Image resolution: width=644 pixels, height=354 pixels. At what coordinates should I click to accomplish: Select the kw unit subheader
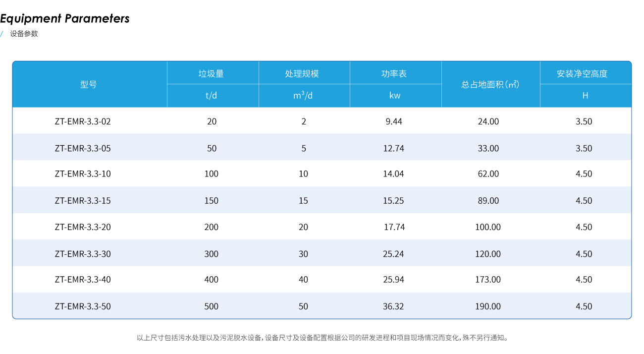(x=395, y=95)
